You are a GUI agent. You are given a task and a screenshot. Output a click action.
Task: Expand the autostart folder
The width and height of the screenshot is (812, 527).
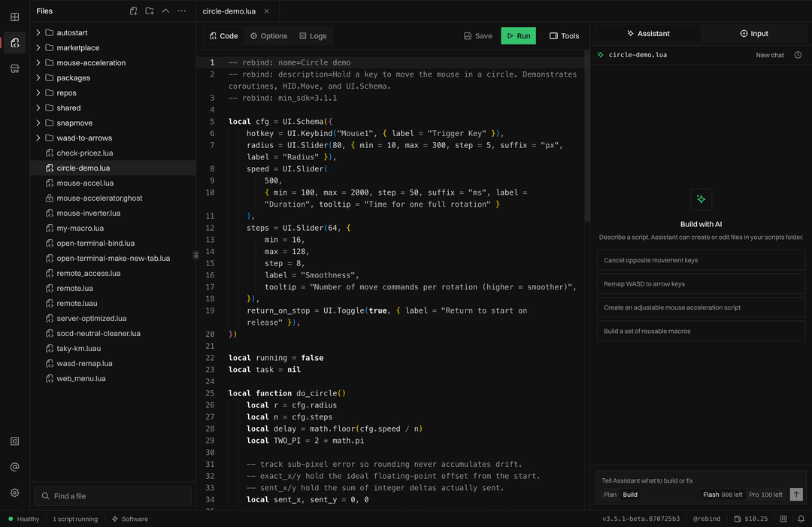tap(38, 32)
